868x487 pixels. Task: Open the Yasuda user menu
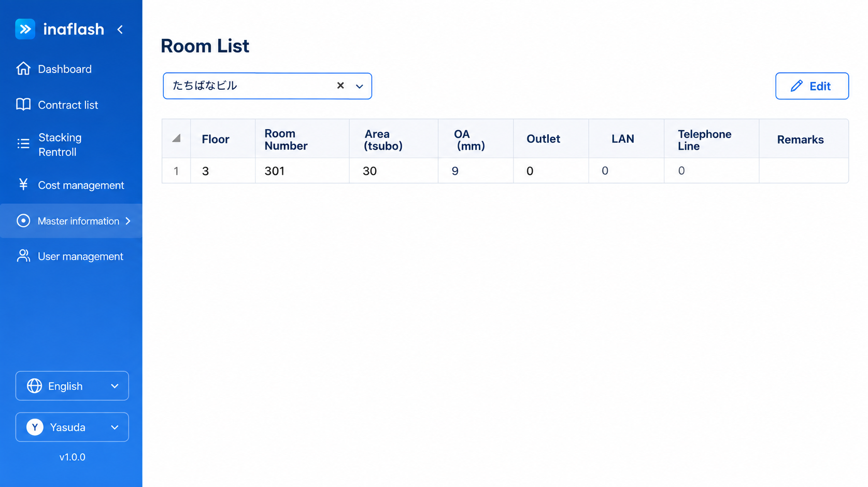[x=72, y=427]
